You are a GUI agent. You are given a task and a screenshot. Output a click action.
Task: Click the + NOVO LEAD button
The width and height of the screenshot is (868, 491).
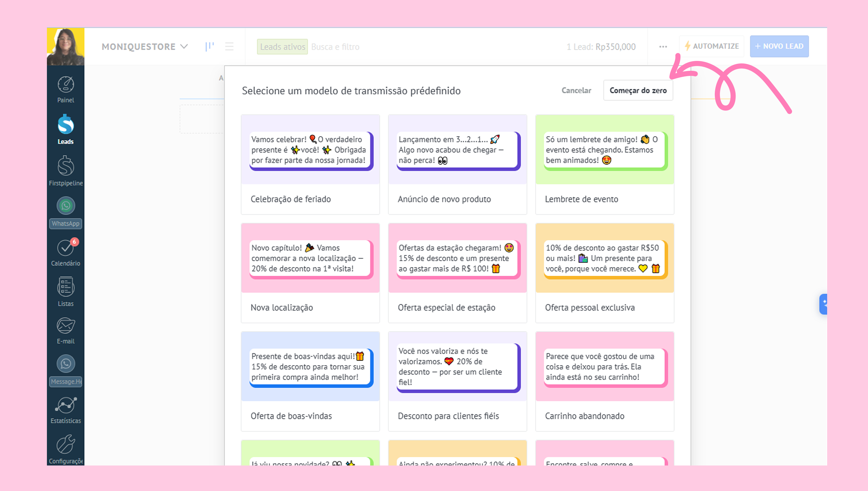coord(779,46)
